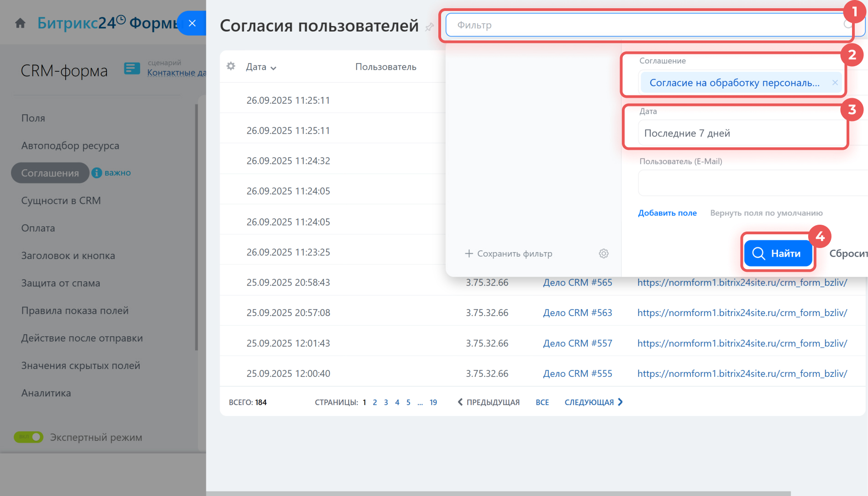Viewport: 868px width, 496px height.
Task: Click plus to save the filter
Action: pos(469,253)
